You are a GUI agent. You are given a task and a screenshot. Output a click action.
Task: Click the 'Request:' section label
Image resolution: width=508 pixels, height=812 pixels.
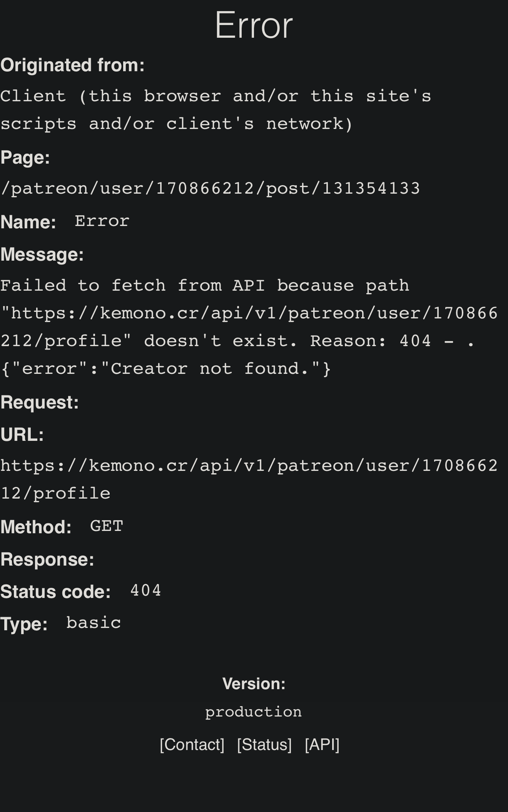point(40,402)
